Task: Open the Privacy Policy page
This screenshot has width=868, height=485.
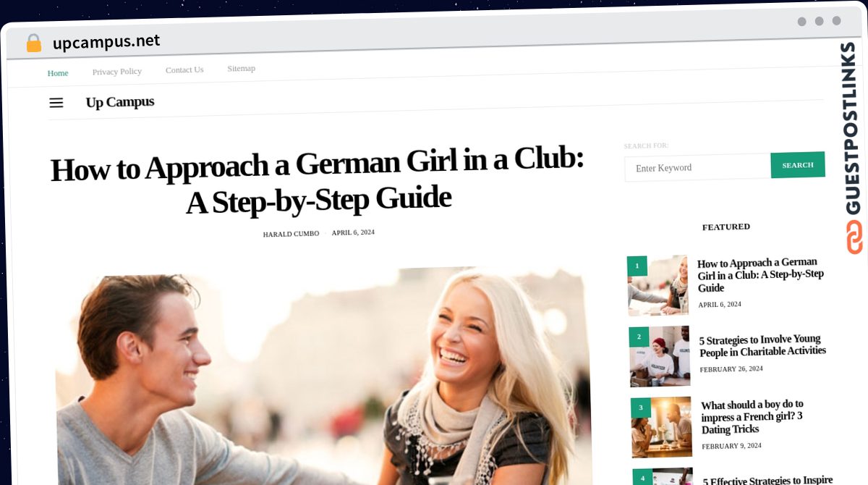Action: [117, 72]
